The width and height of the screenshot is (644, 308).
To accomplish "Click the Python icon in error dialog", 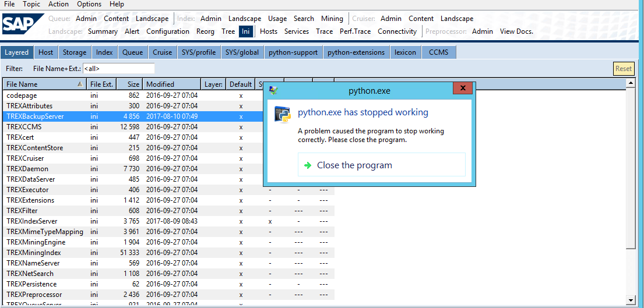I will point(283,114).
